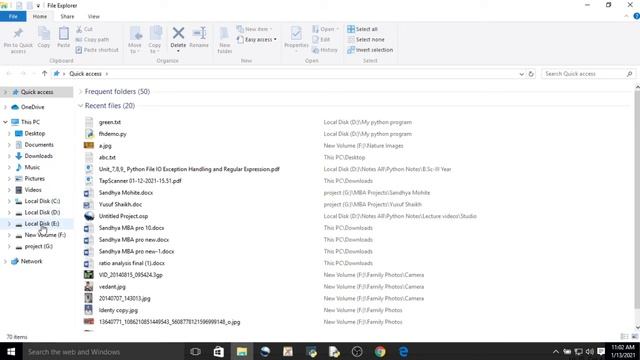
Task: Open the File menu tab
Action: coord(13,16)
